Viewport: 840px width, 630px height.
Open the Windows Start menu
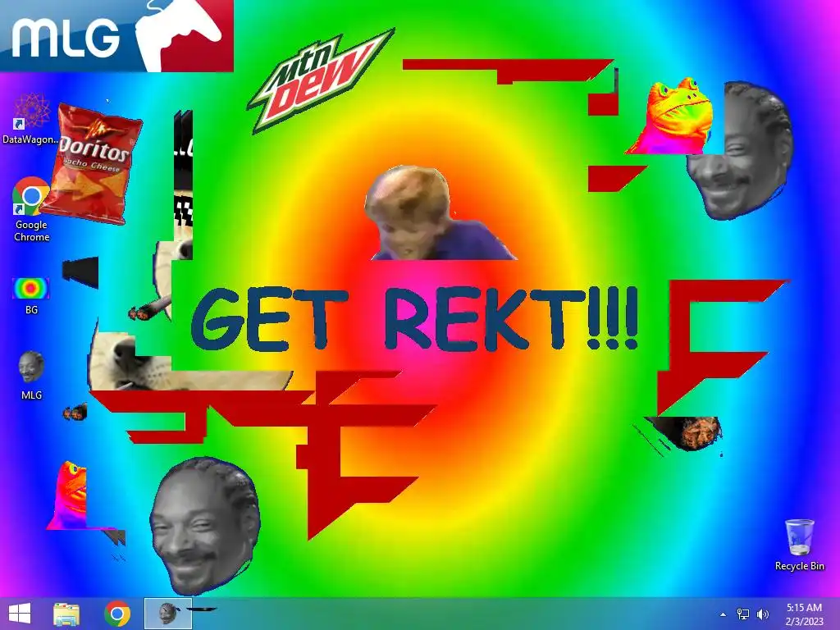(x=20, y=614)
